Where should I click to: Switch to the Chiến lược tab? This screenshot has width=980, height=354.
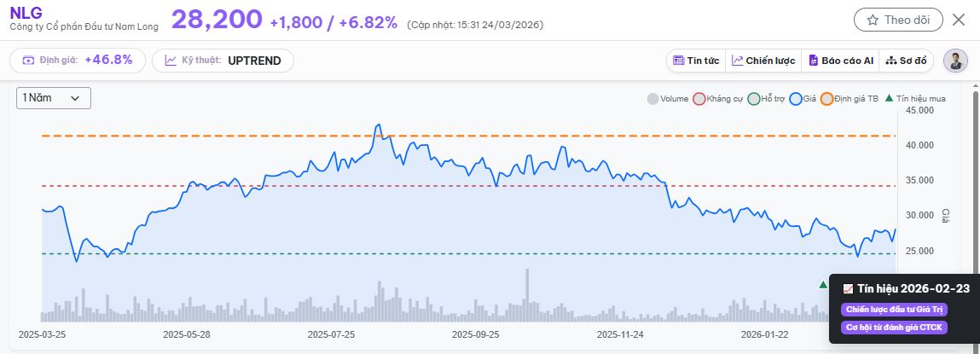tap(763, 61)
